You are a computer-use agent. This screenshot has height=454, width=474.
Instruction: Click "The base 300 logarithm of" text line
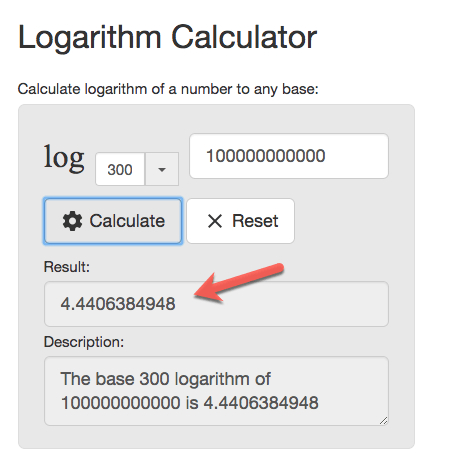[x=166, y=379]
